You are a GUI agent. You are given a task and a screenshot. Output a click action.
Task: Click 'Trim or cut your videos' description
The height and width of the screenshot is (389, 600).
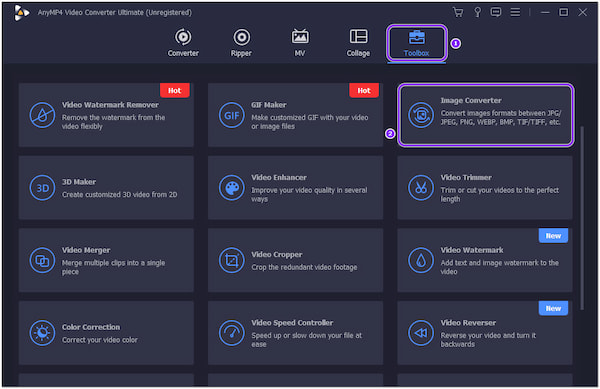(x=500, y=195)
